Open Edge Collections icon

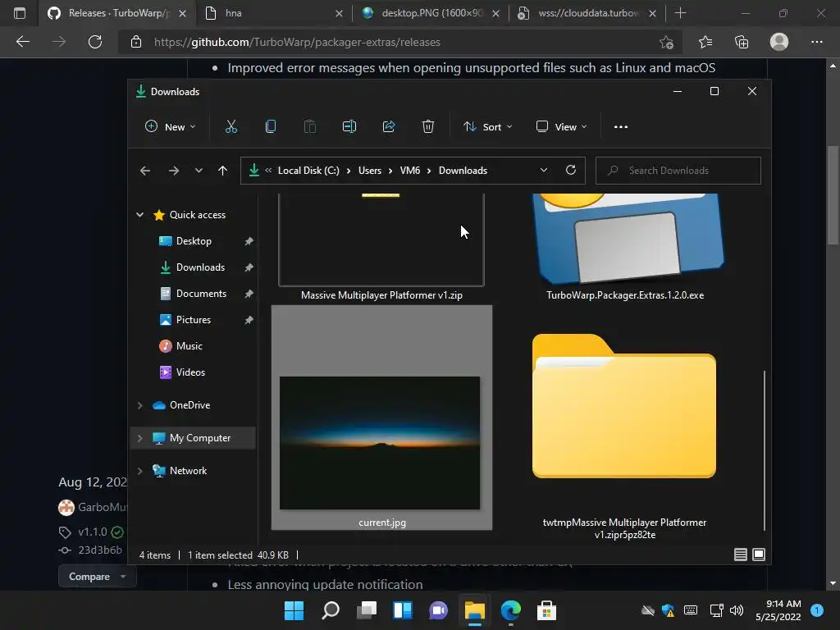pos(742,42)
